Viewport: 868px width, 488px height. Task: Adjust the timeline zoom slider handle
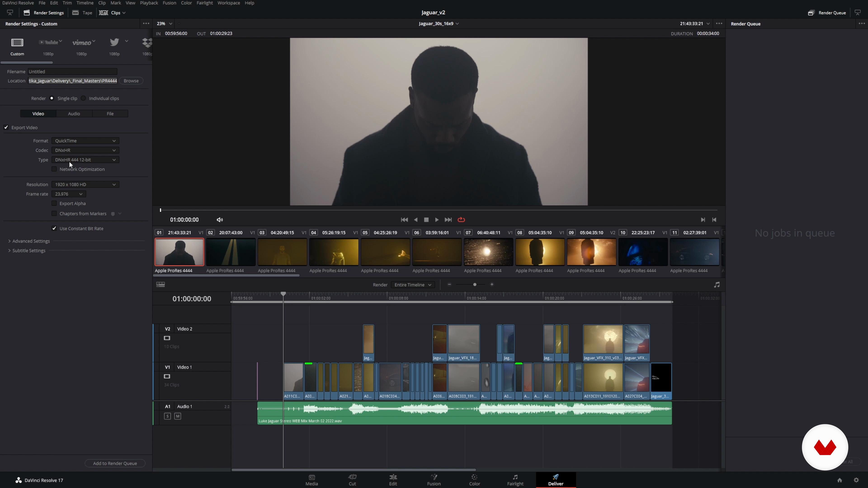tap(475, 285)
